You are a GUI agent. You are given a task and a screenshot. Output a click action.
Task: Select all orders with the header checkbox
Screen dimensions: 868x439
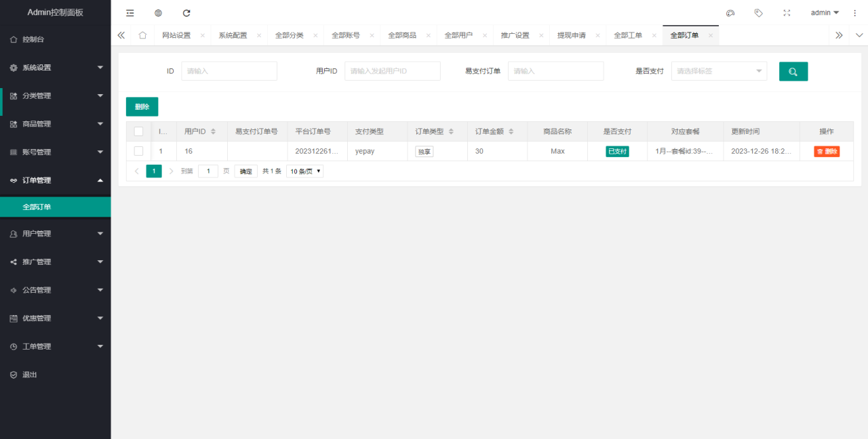(138, 131)
